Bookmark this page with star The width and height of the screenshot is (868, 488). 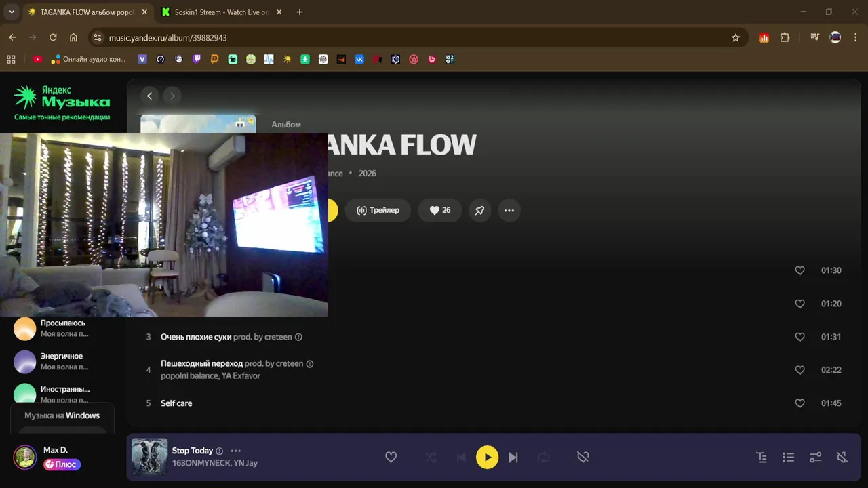(x=736, y=38)
